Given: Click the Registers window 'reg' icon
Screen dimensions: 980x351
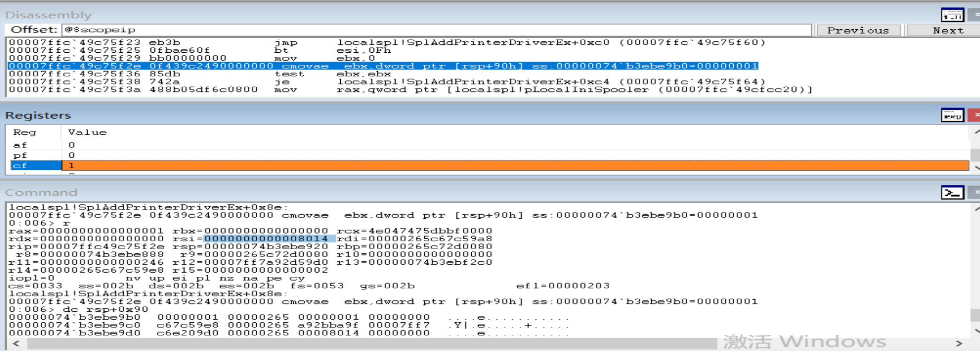Looking at the screenshot, I should coord(952,115).
